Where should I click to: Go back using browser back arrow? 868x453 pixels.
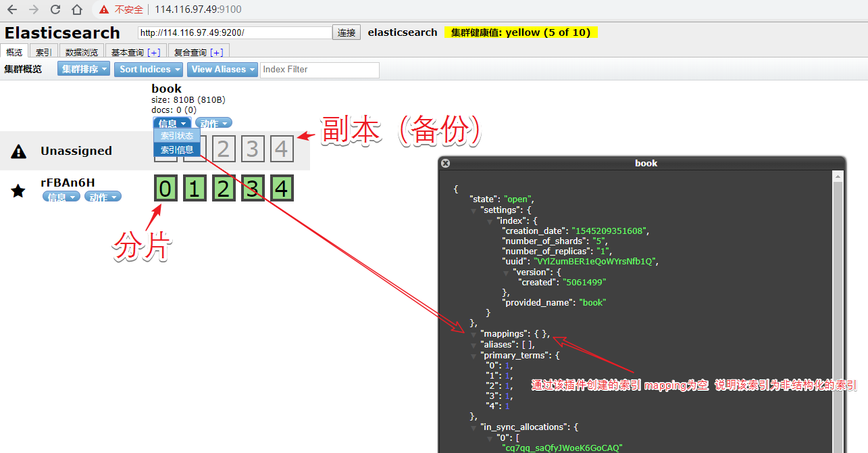point(12,9)
